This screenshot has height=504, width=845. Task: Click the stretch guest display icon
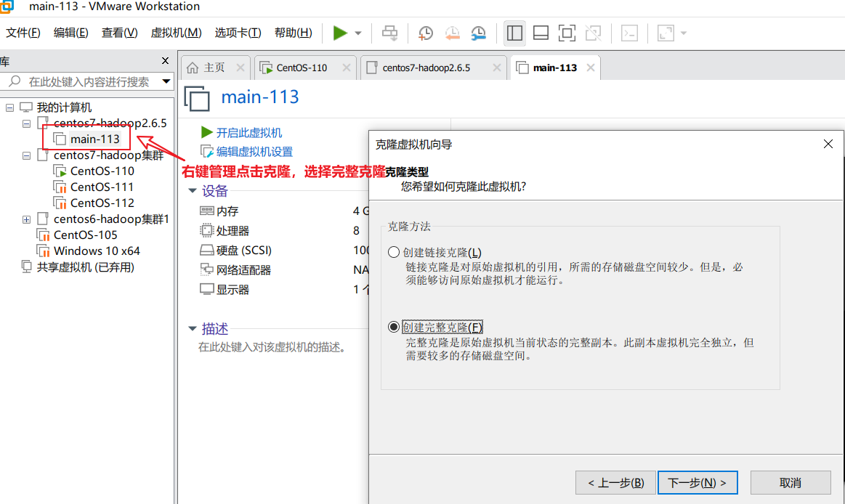tap(666, 33)
